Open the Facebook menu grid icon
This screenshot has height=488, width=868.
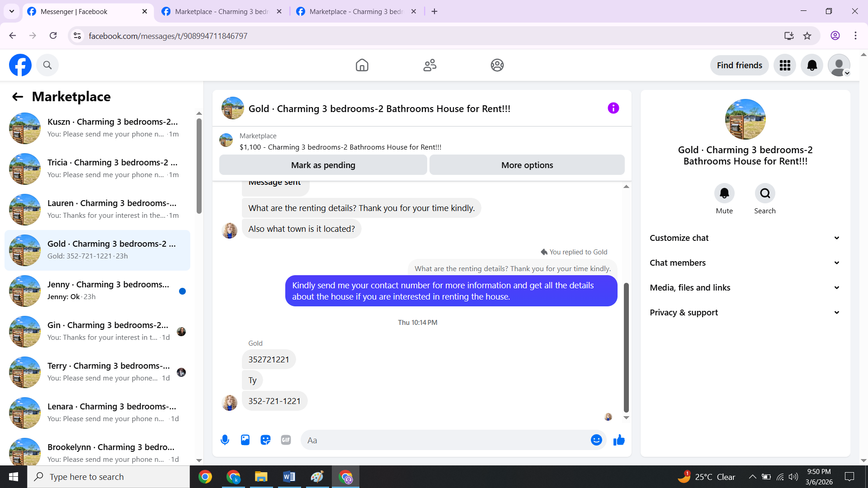785,66
